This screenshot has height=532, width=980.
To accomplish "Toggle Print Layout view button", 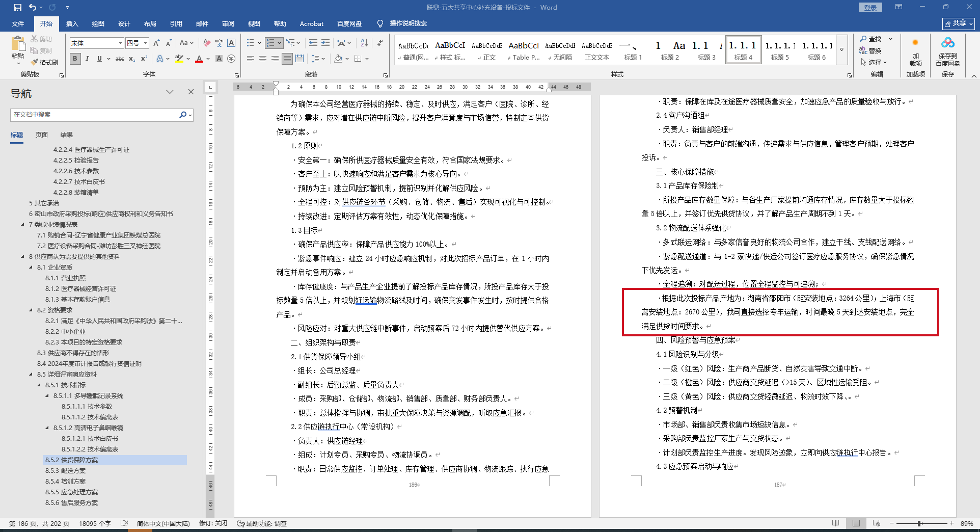I will tap(856, 523).
